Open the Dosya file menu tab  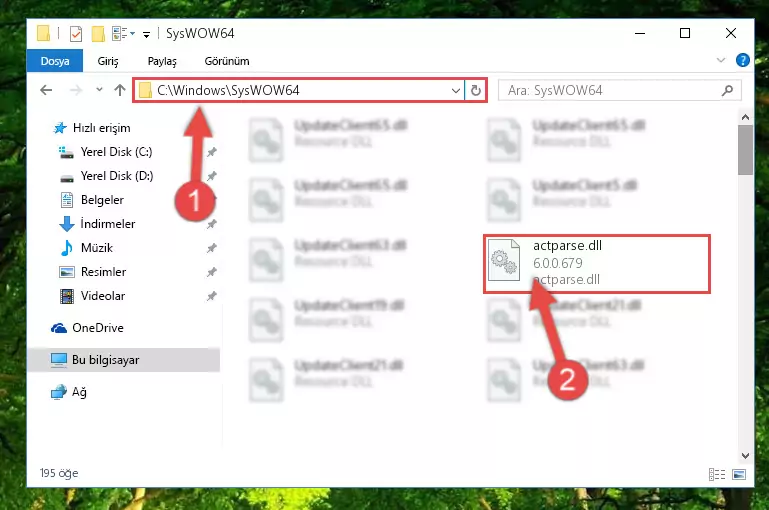click(55, 61)
